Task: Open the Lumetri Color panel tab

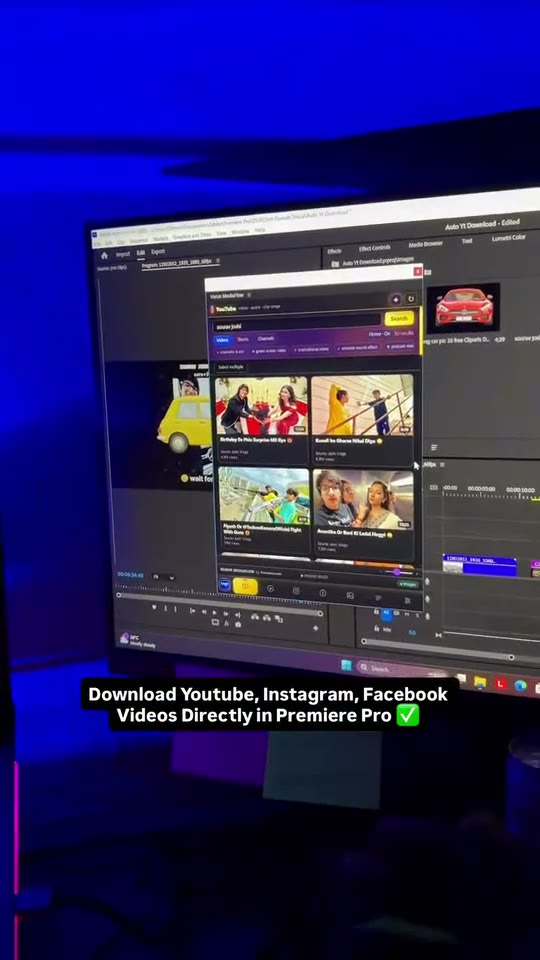Action: [x=508, y=238]
